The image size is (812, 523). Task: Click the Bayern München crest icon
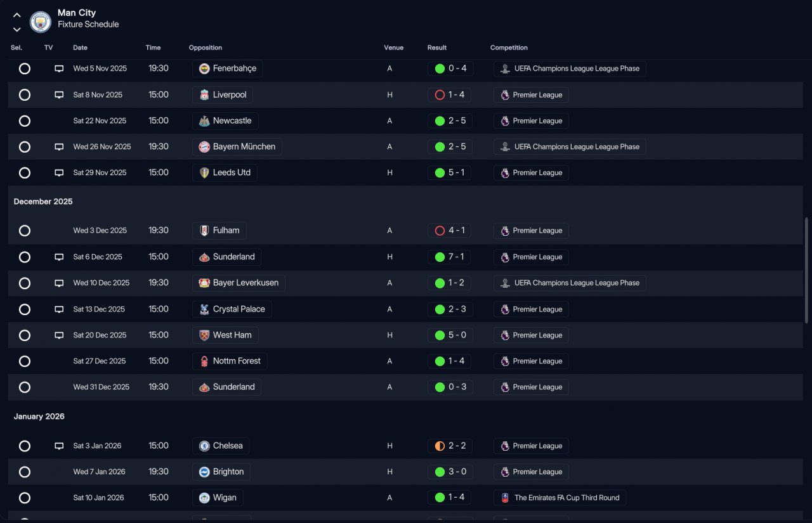point(204,147)
